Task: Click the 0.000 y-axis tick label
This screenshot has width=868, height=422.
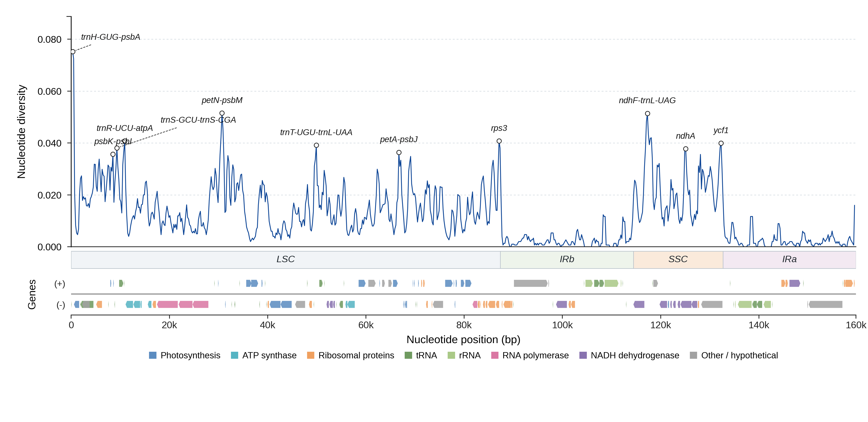Action: (50, 247)
